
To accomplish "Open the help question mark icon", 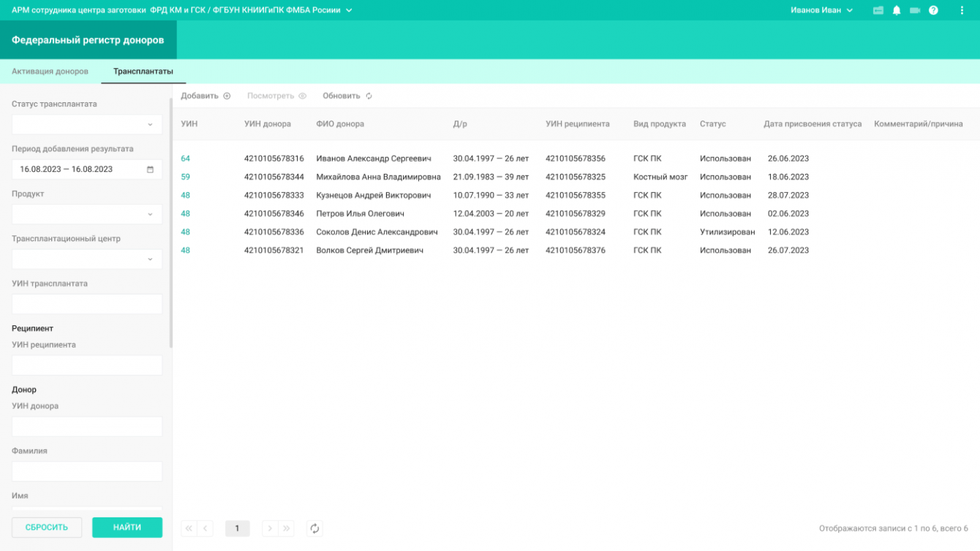I will point(933,10).
